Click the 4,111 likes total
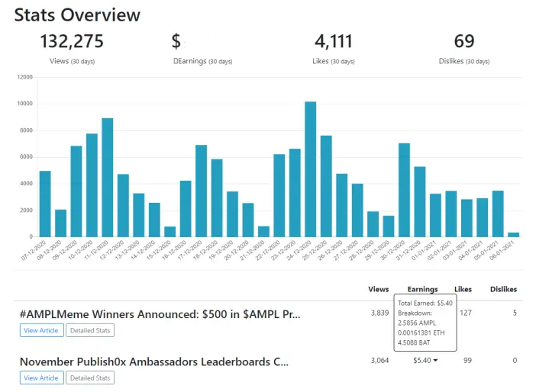The image size is (536, 392). tap(334, 41)
